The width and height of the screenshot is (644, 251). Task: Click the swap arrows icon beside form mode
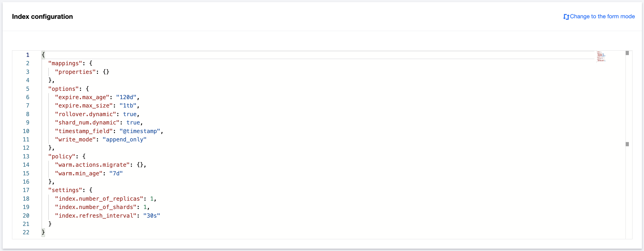[566, 17]
